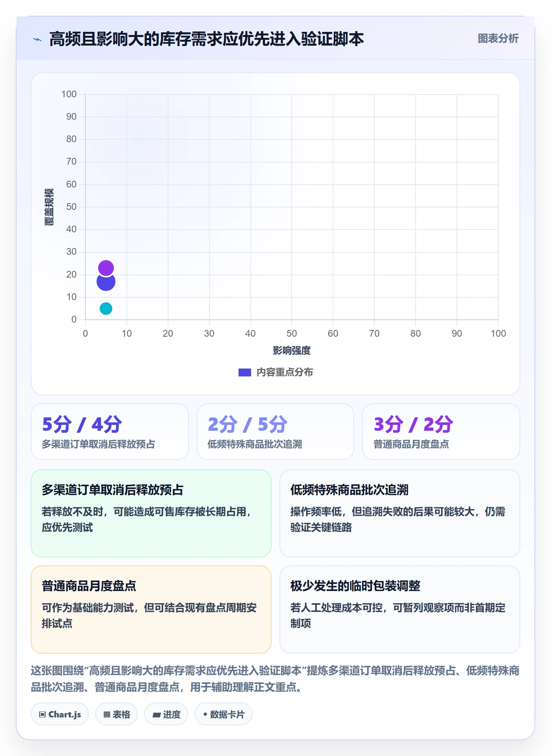Click the 表格 tag text
Viewport: 551px width, 756px height.
[x=121, y=714]
